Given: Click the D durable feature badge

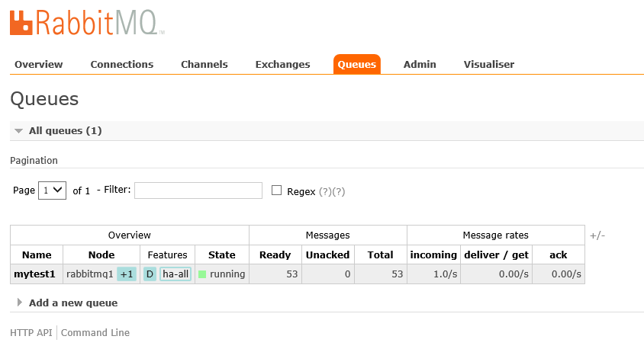Looking at the screenshot, I should (x=150, y=274).
